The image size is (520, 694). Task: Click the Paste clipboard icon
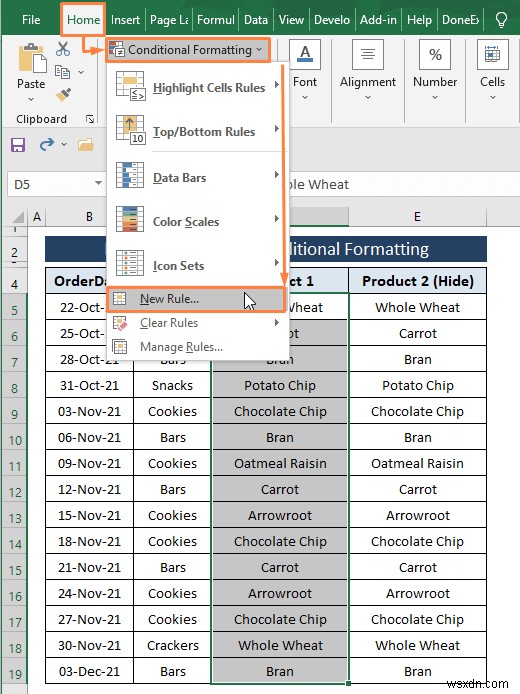[31, 58]
